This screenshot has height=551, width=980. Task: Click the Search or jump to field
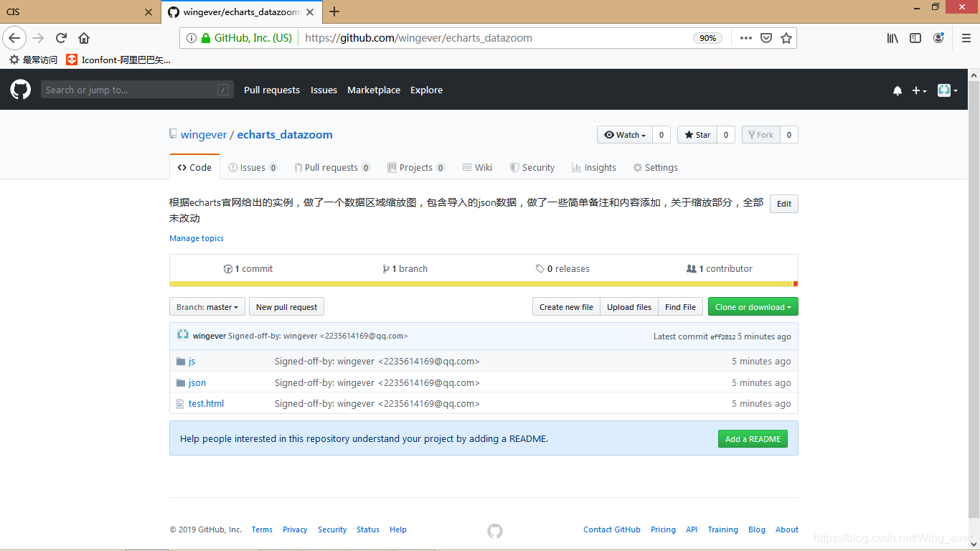136,90
